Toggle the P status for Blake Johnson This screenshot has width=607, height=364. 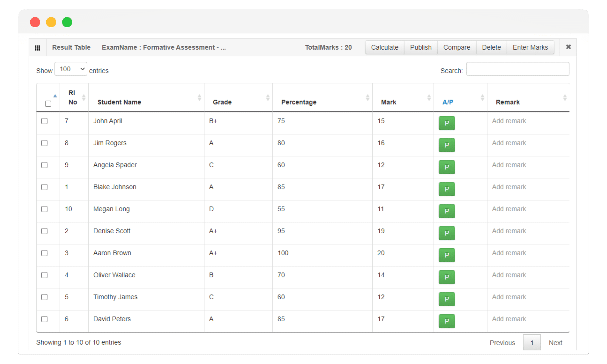[x=447, y=189]
